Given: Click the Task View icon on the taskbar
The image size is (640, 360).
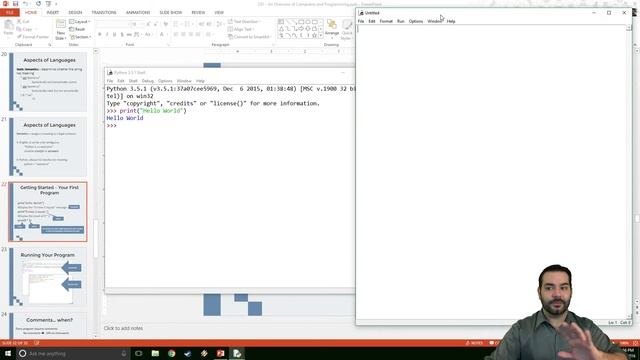Looking at the screenshot, I should pyautogui.click(x=139, y=353).
